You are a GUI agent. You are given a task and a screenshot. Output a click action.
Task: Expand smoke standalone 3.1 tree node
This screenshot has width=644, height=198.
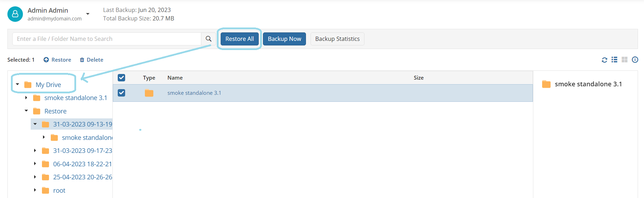pos(26,98)
